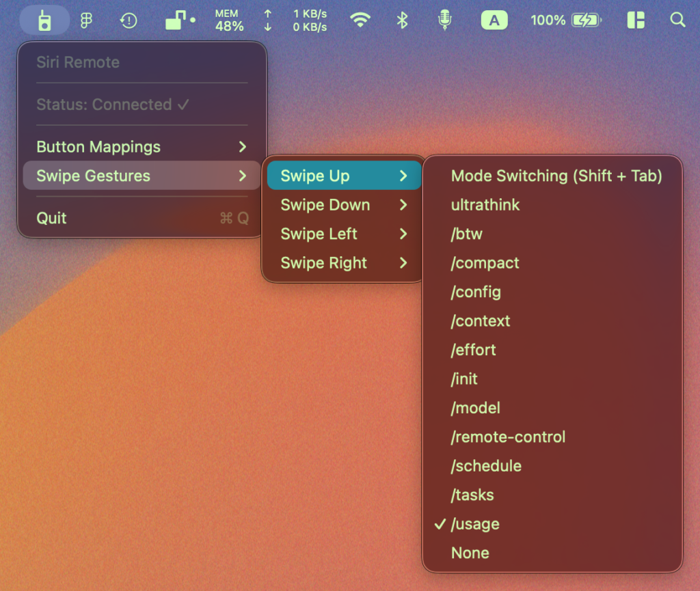Quit the Siri Remote app
Screen dimensions: 700x591
tap(52, 218)
